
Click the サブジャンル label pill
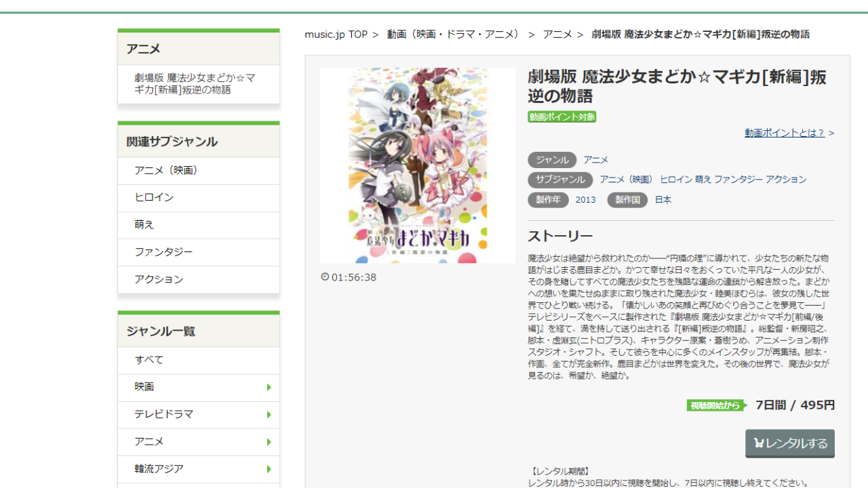(560, 180)
